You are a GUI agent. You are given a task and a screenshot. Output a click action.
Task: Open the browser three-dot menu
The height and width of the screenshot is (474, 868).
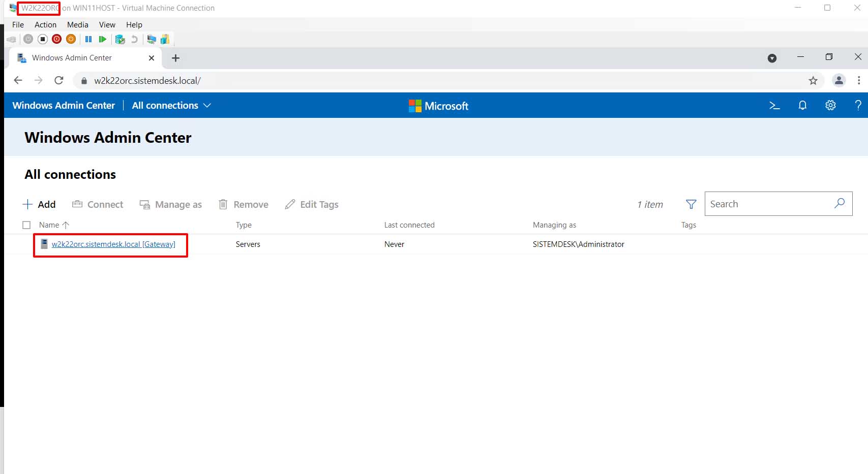coord(859,80)
